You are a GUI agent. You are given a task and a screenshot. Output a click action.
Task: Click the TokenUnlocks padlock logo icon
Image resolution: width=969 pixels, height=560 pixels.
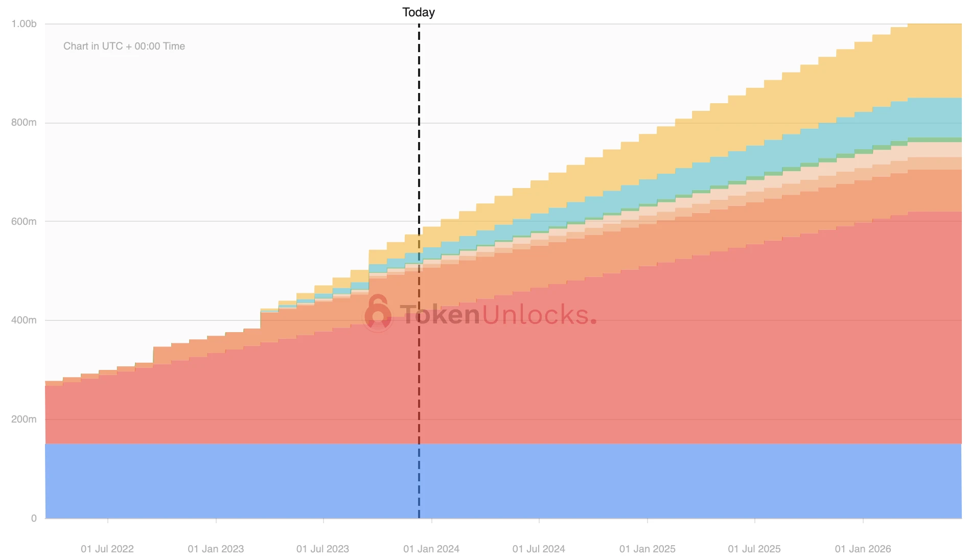(x=378, y=314)
